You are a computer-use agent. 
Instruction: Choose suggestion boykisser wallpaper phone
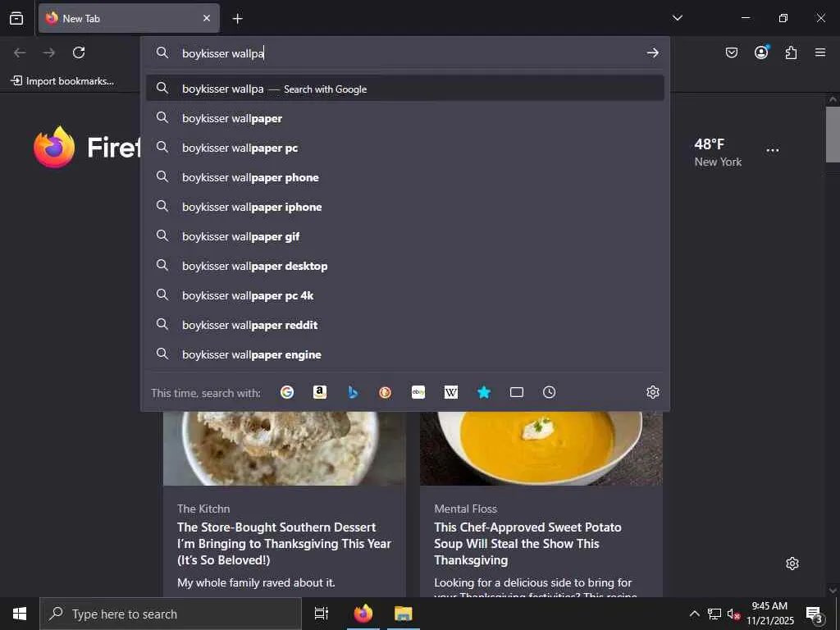click(405, 177)
